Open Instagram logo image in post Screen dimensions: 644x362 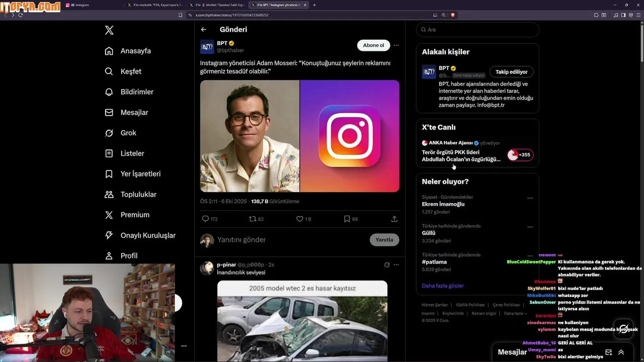coord(350,136)
